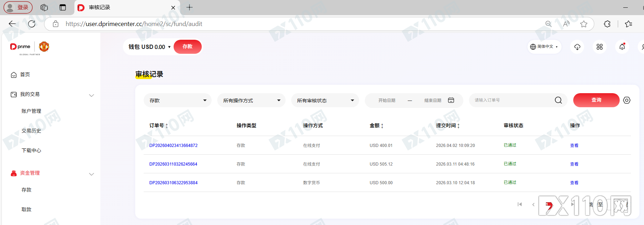Open 下载中心 in sidebar
This screenshot has height=225, width=644.
click(31, 150)
